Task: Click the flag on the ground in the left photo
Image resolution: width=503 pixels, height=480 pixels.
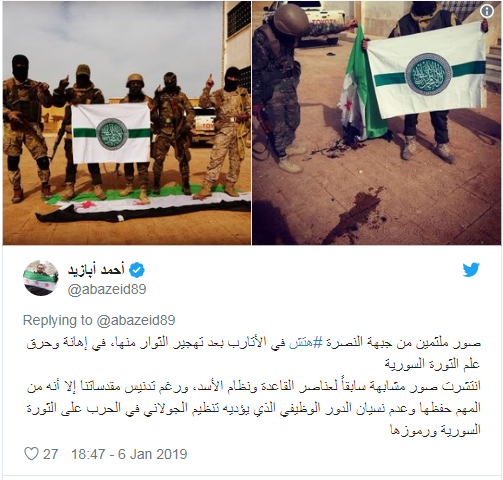Action: pyautogui.click(x=143, y=207)
